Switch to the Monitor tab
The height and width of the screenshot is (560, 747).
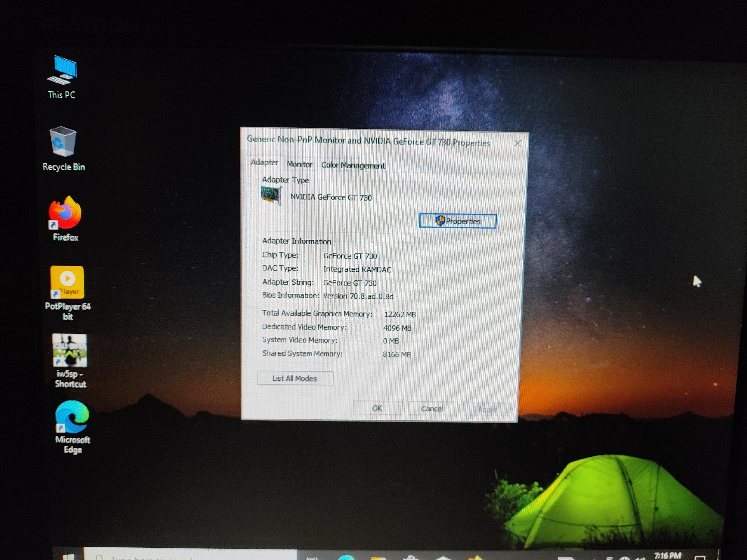(x=300, y=164)
